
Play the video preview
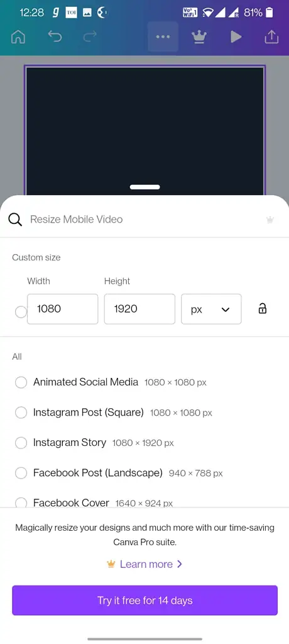point(236,37)
